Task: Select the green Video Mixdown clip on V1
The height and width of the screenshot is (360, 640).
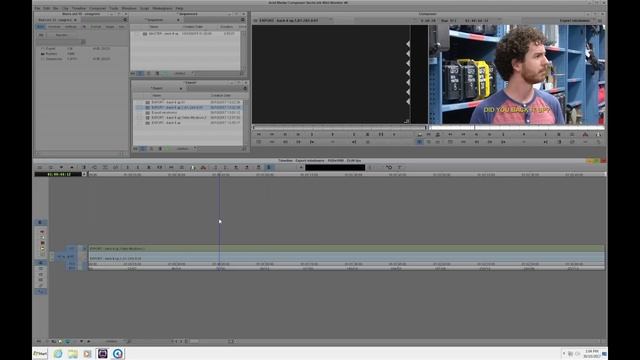Action: pos(346,248)
